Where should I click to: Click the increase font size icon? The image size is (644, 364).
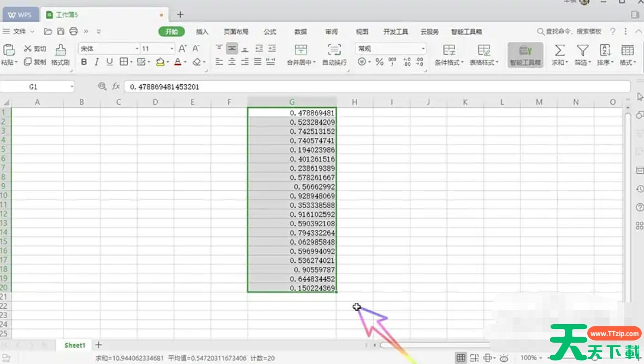(x=182, y=49)
